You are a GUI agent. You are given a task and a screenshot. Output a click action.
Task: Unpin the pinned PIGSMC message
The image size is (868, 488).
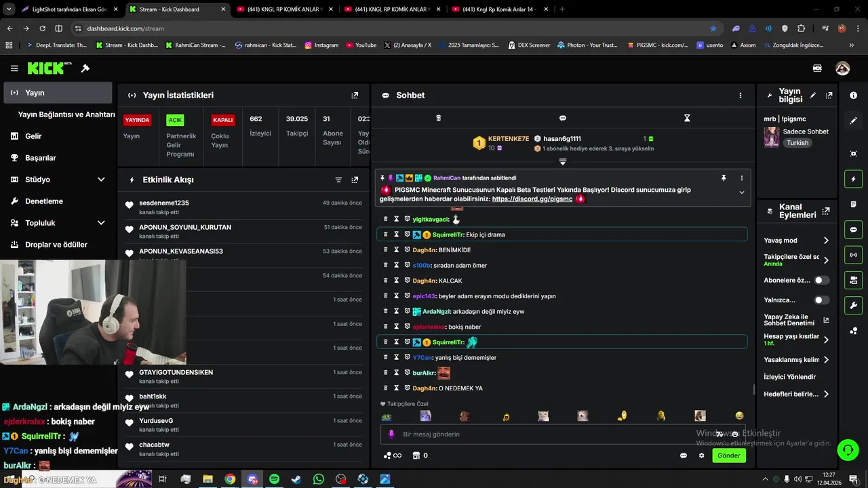(724, 178)
